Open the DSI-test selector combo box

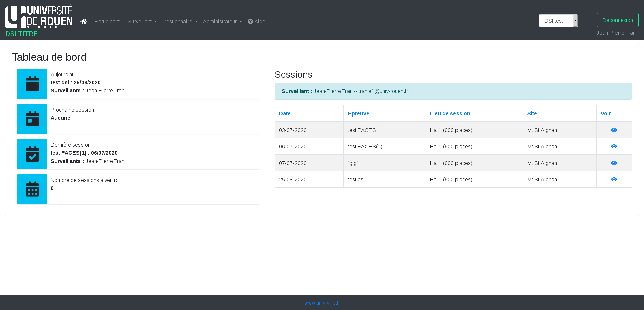tap(558, 21)
